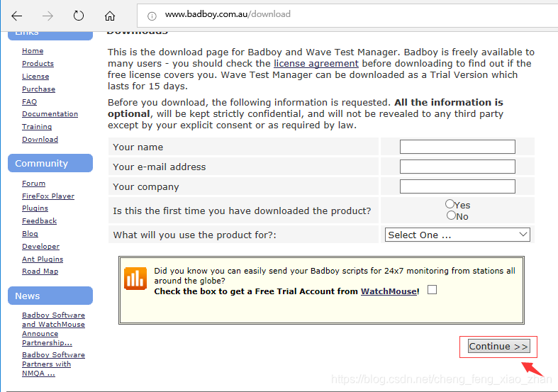The width and height of the screenshot is (558, 392).
Task: Select the No radio button
Action: [x=451, y=215]
